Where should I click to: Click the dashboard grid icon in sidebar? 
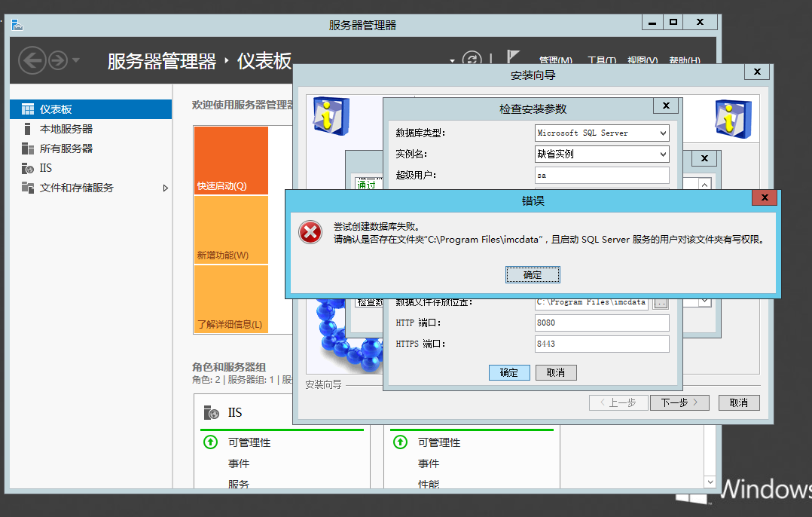[x=27, y=109]
